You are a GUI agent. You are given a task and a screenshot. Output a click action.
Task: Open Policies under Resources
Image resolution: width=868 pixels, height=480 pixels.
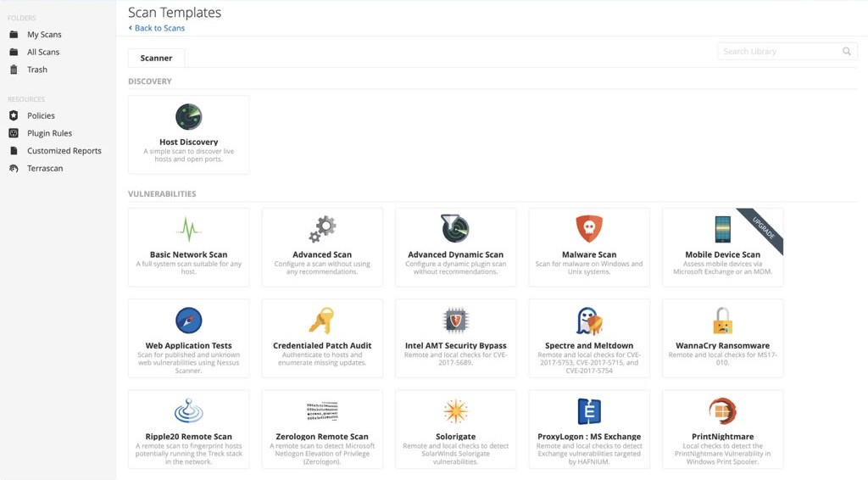click(x=41, y=115)
